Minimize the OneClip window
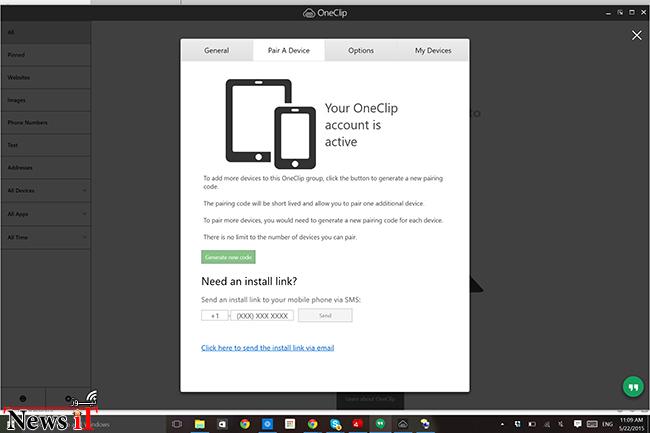Image resolution: width=650 pixels, height=433 pixels. click(x=608, y=13)
